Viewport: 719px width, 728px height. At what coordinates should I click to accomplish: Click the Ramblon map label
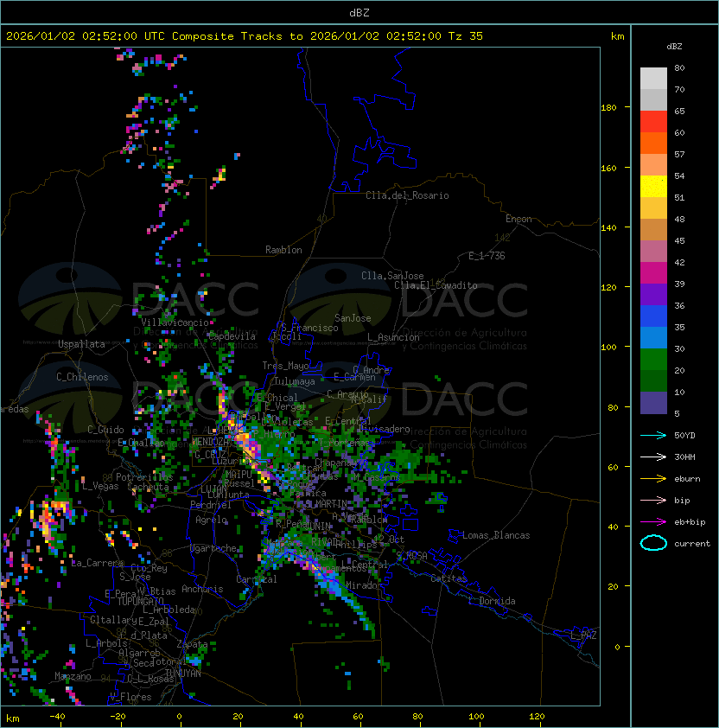(283, 250)
